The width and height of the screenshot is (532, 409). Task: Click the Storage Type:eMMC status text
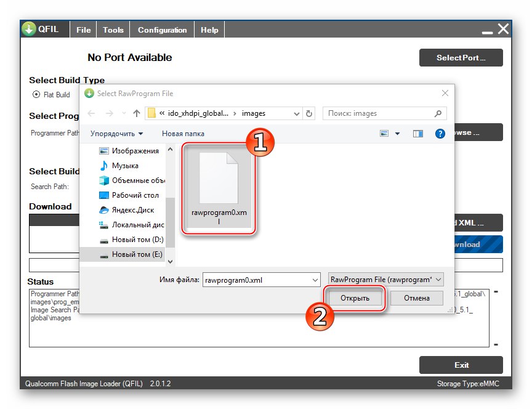(468, 384)
